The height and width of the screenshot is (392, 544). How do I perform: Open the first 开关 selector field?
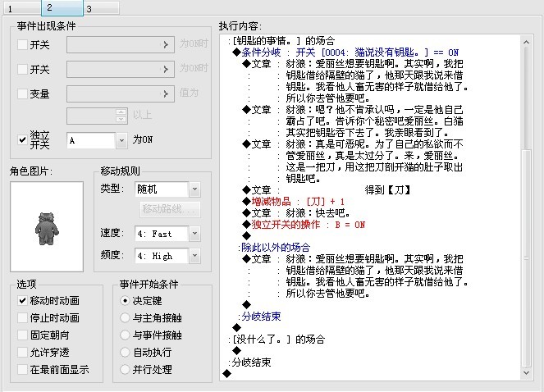tap(121, 45)
